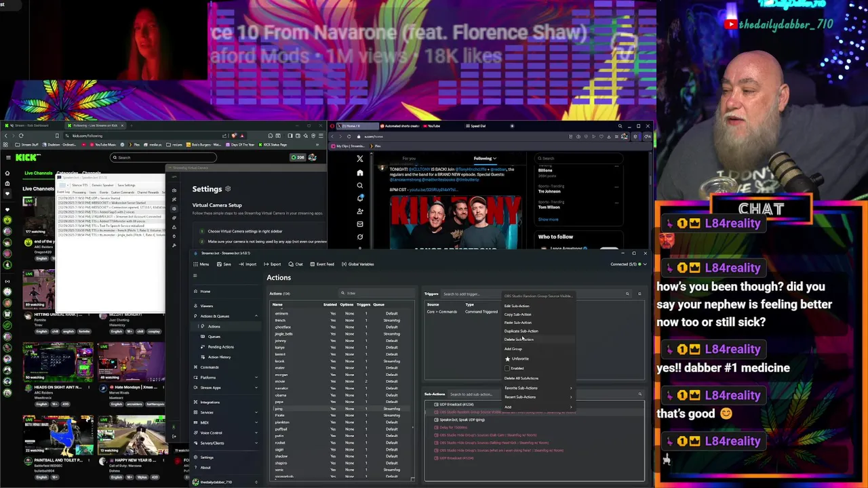
Task: Click X Home icon in sidebar
Action: coord(360,173)
